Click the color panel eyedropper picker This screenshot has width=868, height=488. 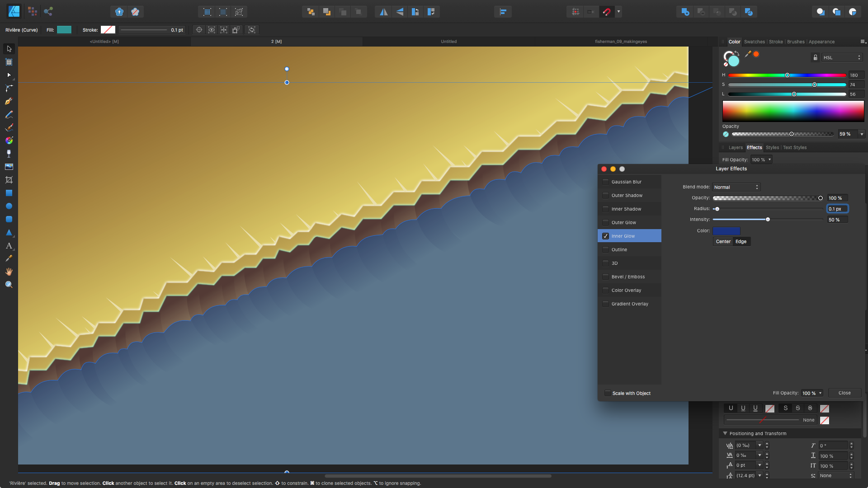point(748,54)
